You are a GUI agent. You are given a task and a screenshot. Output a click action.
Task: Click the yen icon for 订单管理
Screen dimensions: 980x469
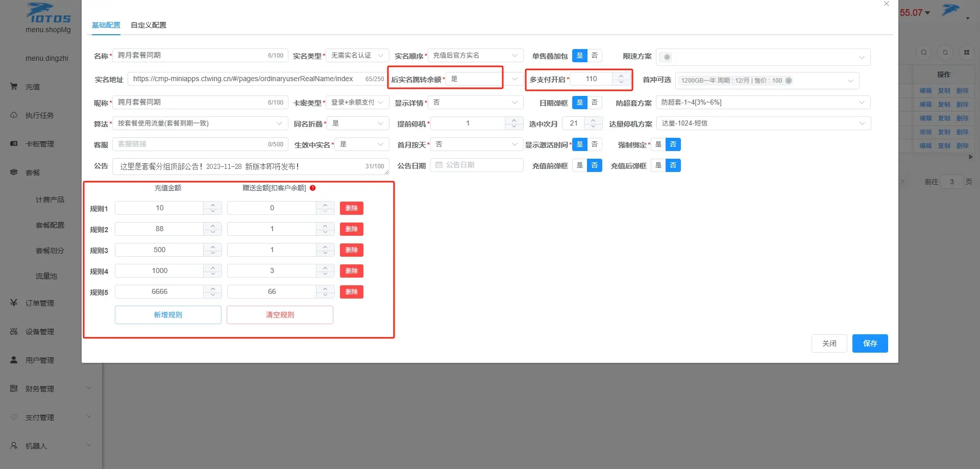(x=14, y=303)
